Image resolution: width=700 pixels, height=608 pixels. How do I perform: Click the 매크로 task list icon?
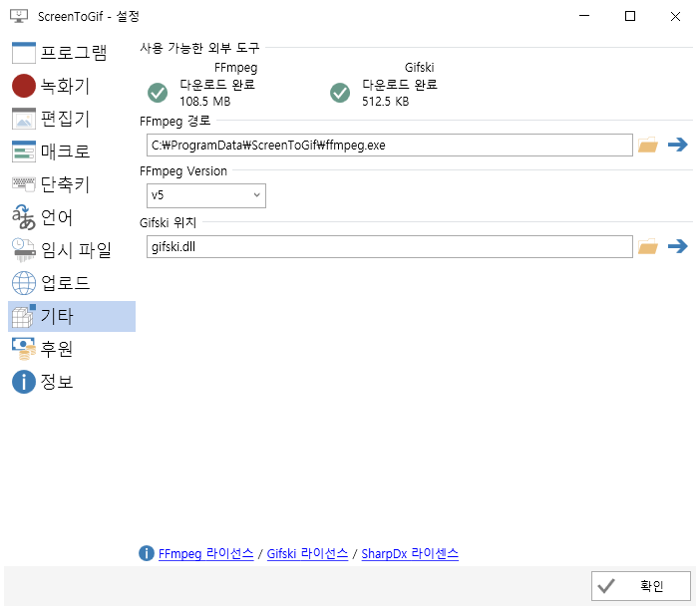click(24, 152)
